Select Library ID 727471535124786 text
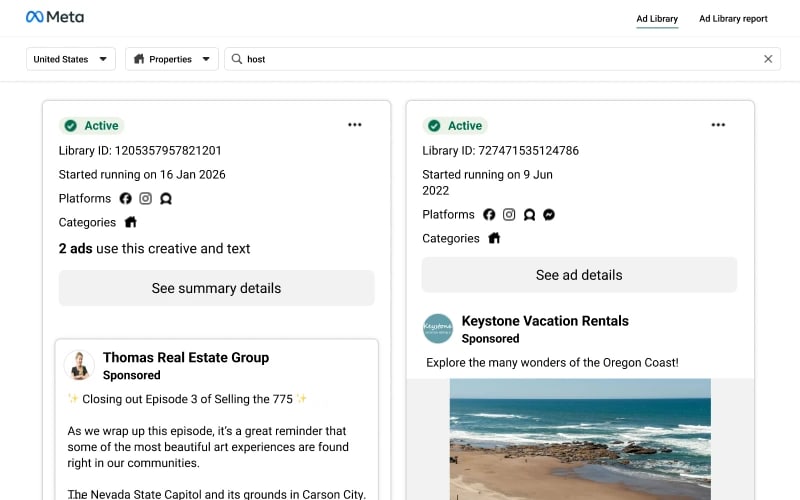The width and height of the screenshot is (800, 500). 501,151
